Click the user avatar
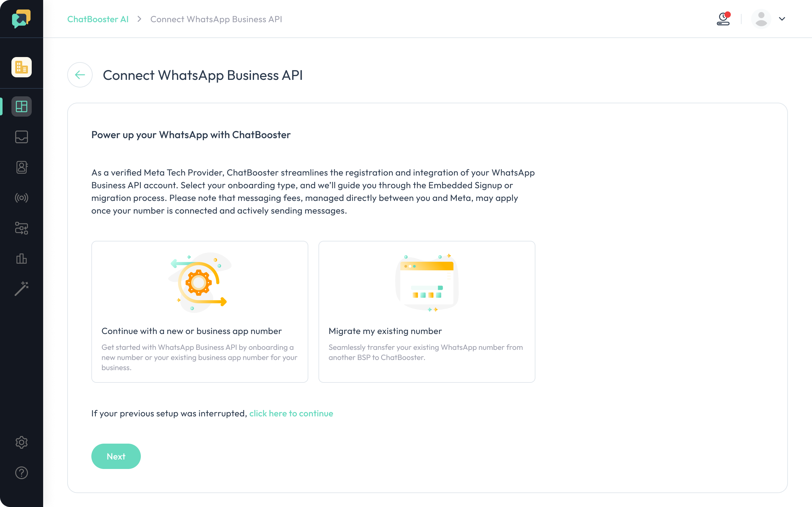This screenshot has width=812, height=507. point(761,19)
